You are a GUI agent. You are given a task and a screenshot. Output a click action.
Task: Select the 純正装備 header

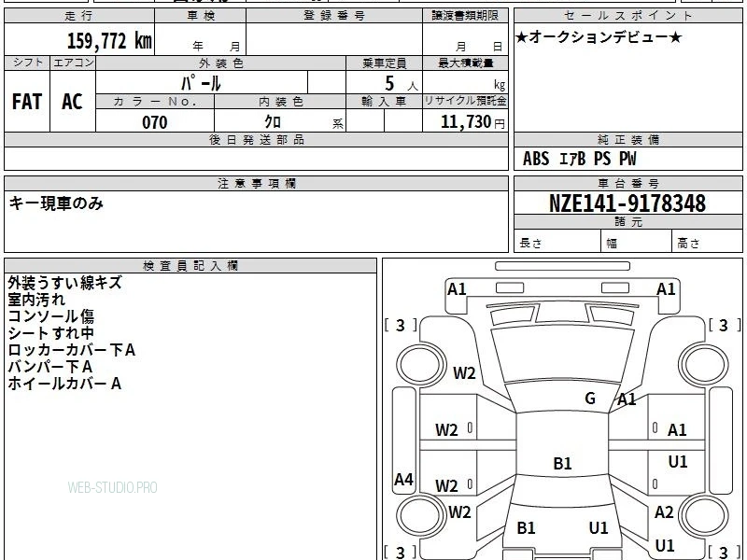coord(627,139)
